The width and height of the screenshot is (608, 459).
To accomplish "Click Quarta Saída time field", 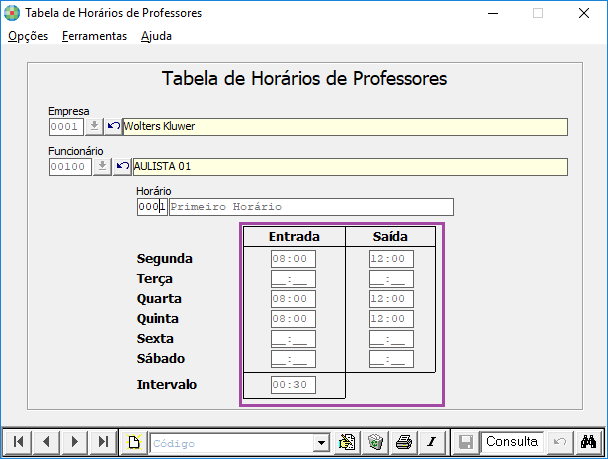I will click(x=391, y=299).
